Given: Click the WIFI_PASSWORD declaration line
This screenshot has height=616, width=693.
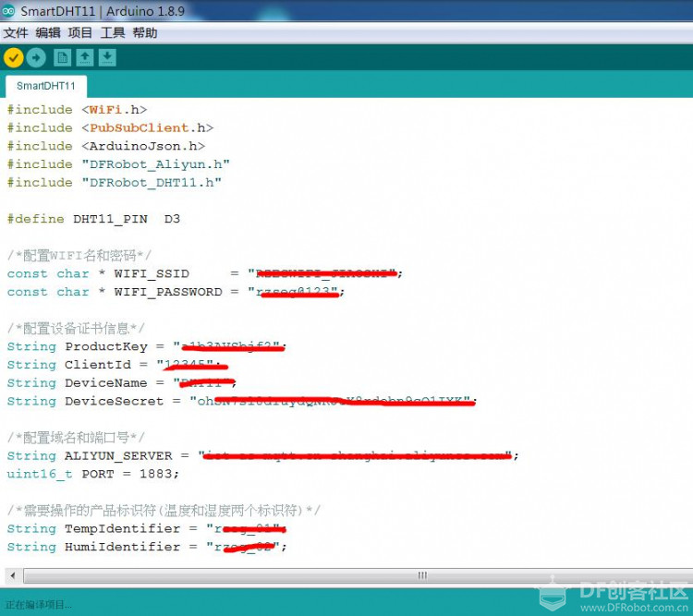Looking at the screenshot, I should 176,292.
